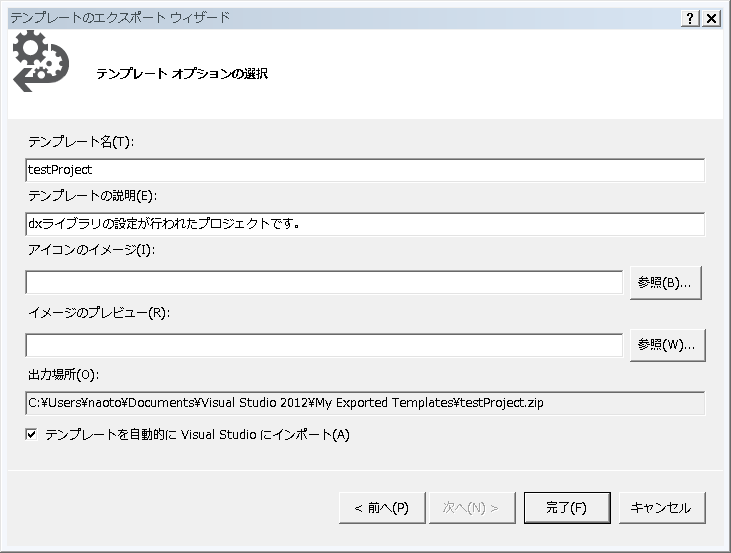Close the template export wizard window
This screenshot has height=553, width=731.
pos(711,18)
